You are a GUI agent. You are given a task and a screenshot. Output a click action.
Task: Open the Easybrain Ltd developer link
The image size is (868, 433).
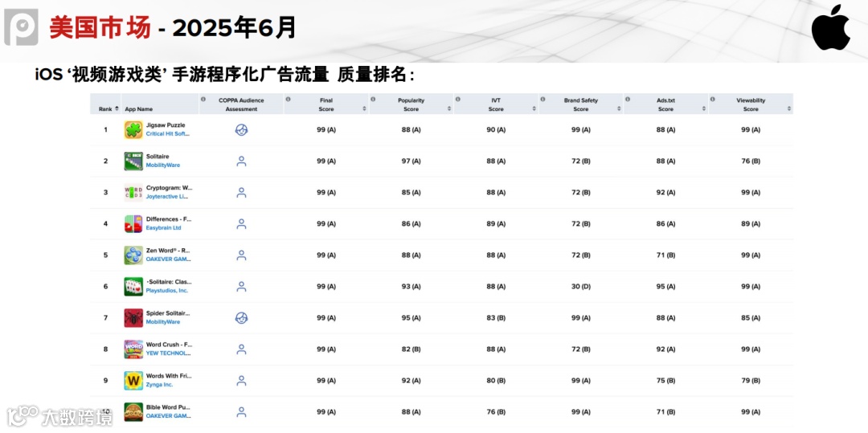(x=163, y=228)
